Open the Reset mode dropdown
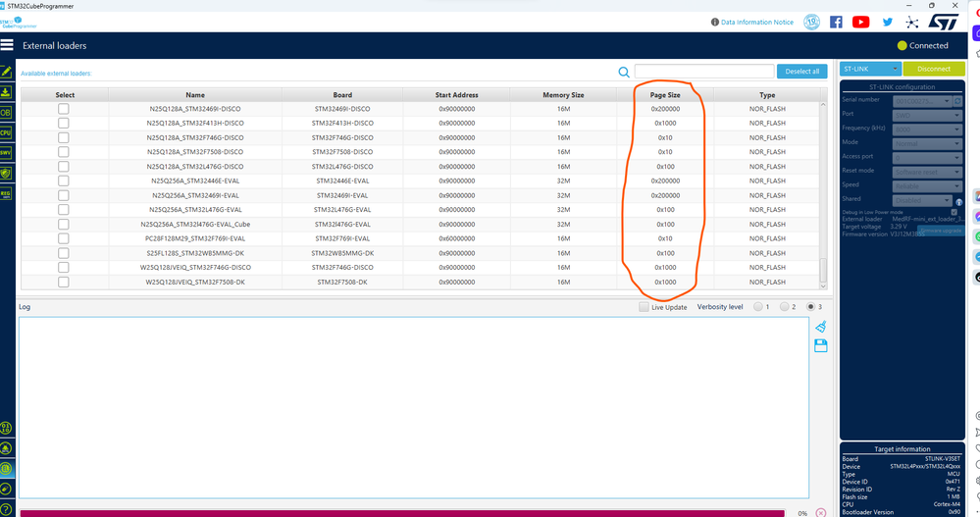 coord(926,172)
